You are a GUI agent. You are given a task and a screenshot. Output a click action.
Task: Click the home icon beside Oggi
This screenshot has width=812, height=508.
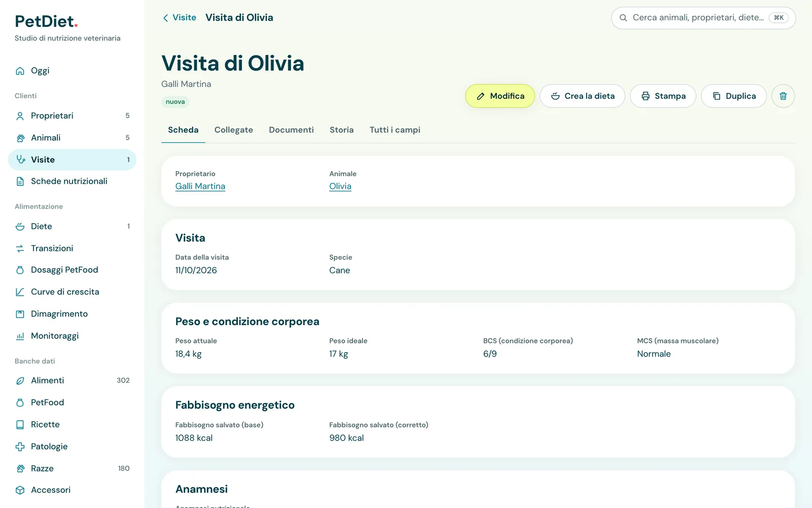pyautogui.click(x=20, y=71)
